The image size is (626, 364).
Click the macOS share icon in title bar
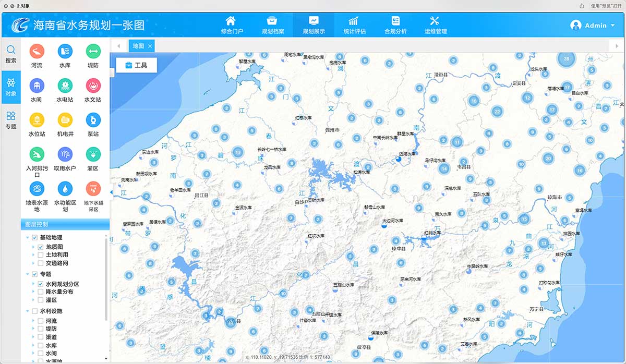(x=582, y=6)
